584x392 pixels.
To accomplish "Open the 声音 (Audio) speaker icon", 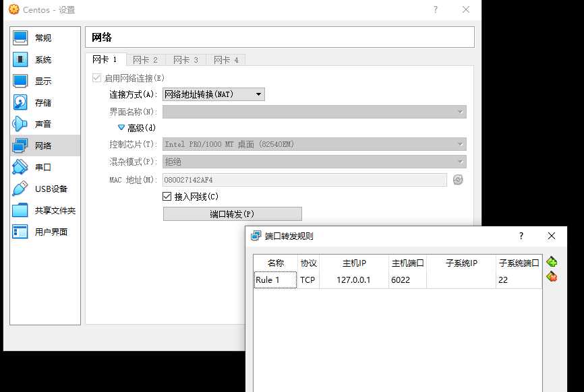I will [x=20, y=124].
